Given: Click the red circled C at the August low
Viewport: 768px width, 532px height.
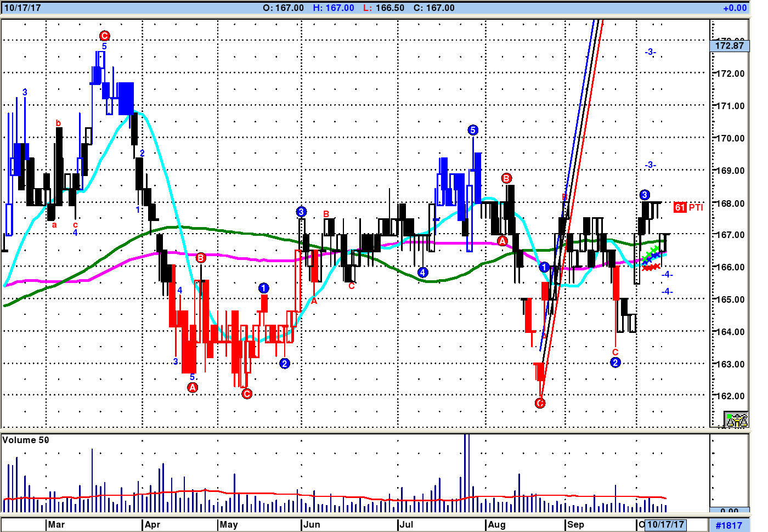Looking at the screenshot, I should point(540,403).
